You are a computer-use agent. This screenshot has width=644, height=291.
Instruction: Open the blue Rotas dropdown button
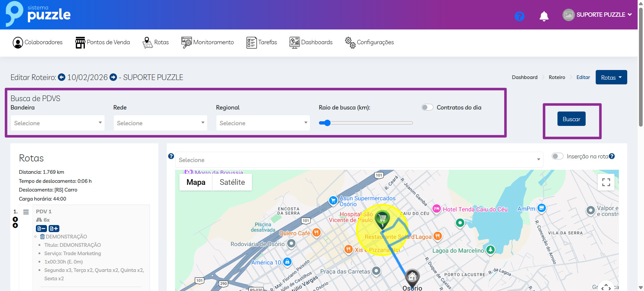pyautogui.click(x=611, y=77)
